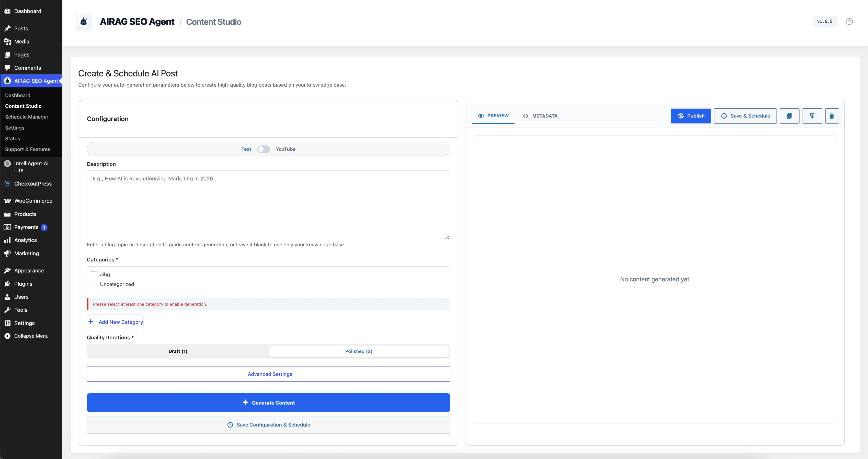Click the Pages icon in sidebar

(7, 55)
